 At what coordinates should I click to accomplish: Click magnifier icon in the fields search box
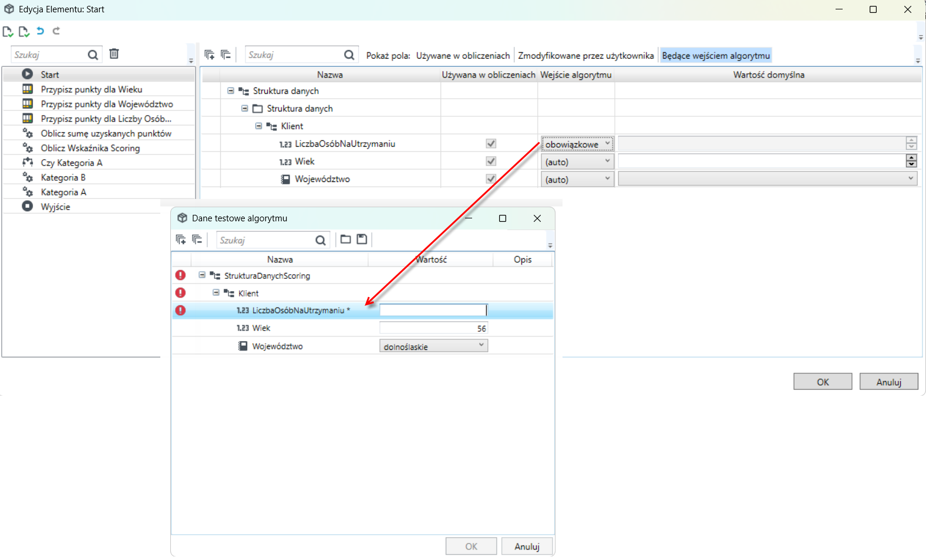point(349,55)
